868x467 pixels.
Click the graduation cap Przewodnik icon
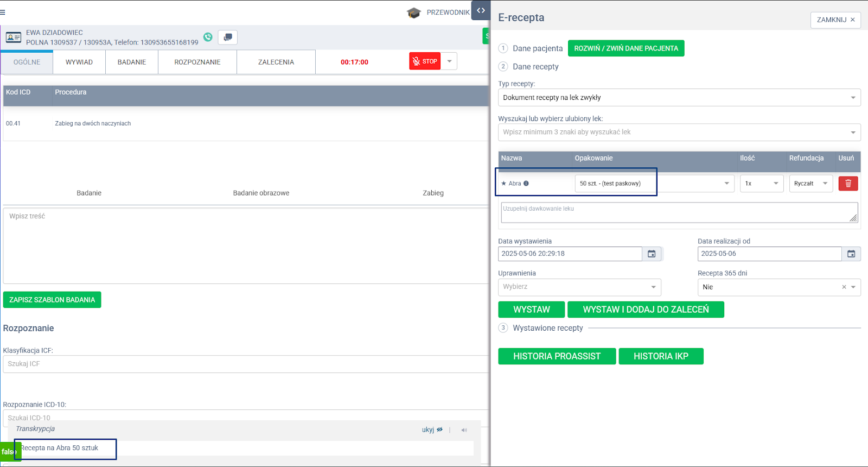click(414, 12)
